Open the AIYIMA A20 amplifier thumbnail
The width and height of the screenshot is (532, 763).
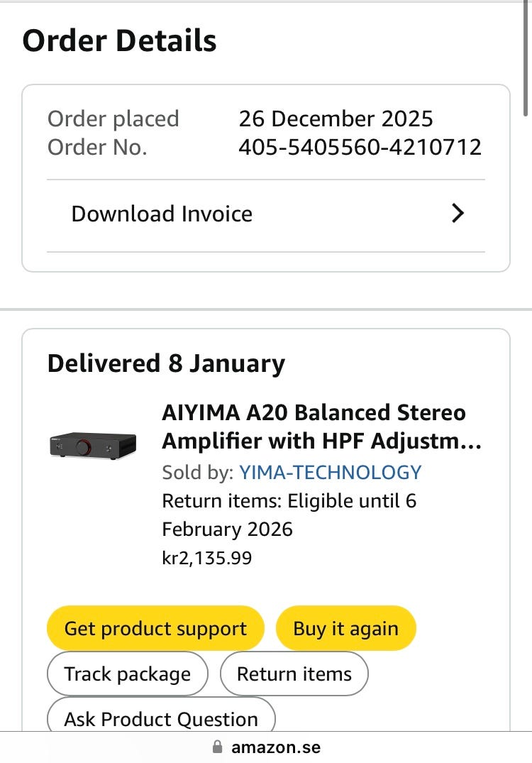tap(92, 444)
